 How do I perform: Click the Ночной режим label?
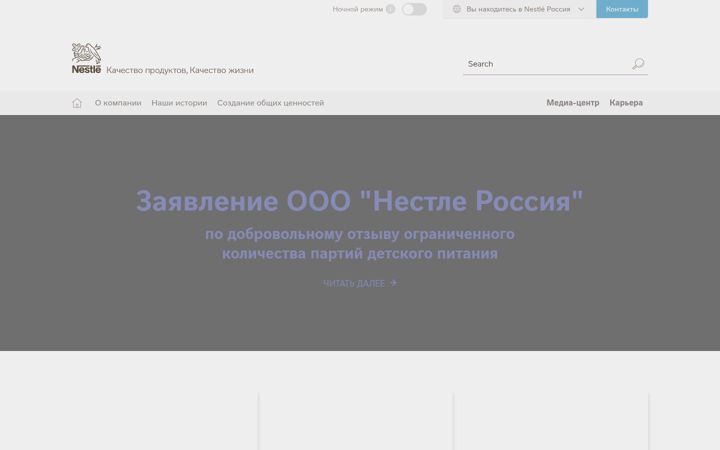pos(358,9)
